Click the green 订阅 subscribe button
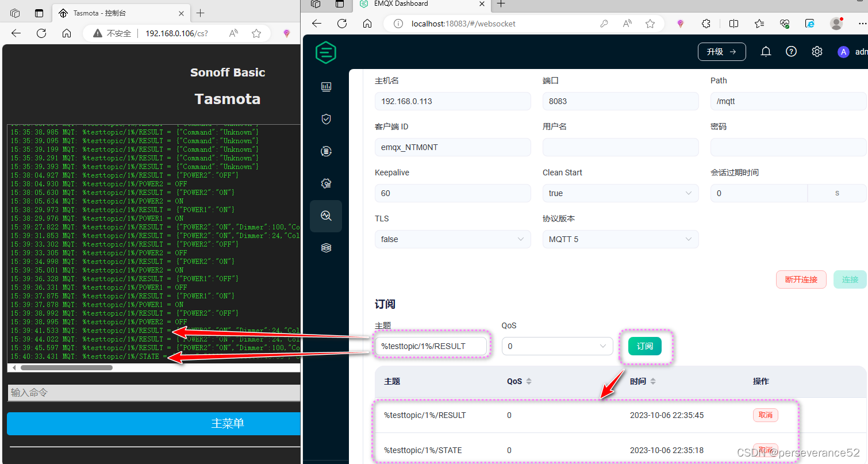 pyautogui.click(x=644, y=346)
